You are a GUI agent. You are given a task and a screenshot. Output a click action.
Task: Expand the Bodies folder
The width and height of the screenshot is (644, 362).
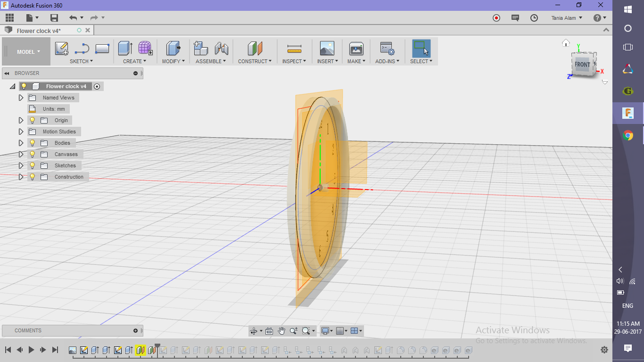click(21, 143)
